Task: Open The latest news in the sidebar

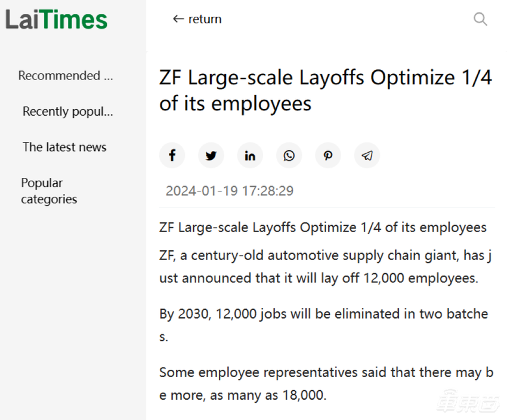Action: 64,147
